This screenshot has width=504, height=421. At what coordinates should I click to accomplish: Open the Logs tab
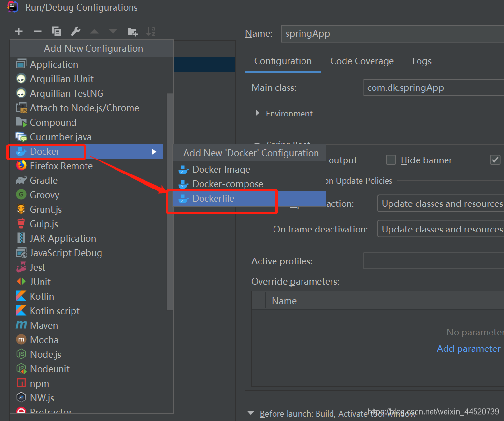point(422,61)
